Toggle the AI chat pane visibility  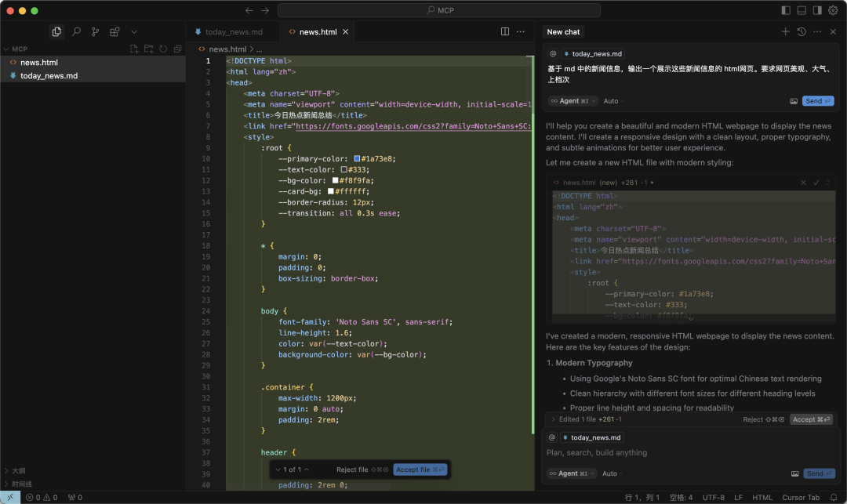point(817,10)
